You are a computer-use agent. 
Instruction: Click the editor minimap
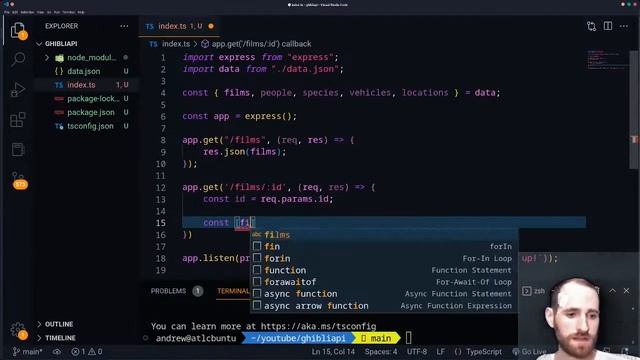[x=607, y=60]
